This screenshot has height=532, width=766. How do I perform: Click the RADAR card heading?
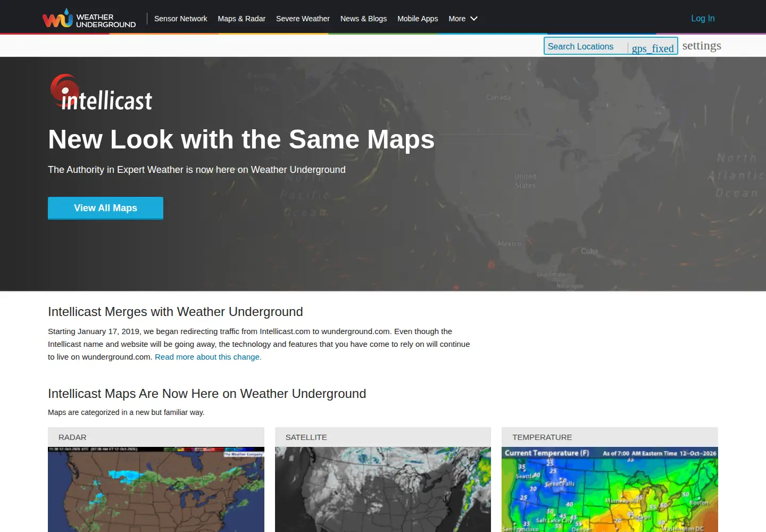click(72, 437)
